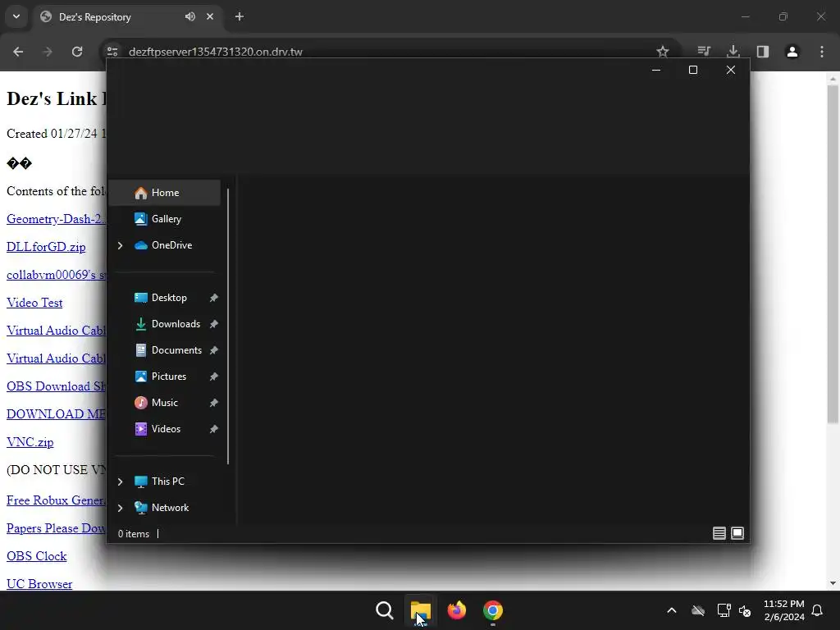Click File Explorer on the taskbar
The image size is (840, 630).
click(421, 610)
